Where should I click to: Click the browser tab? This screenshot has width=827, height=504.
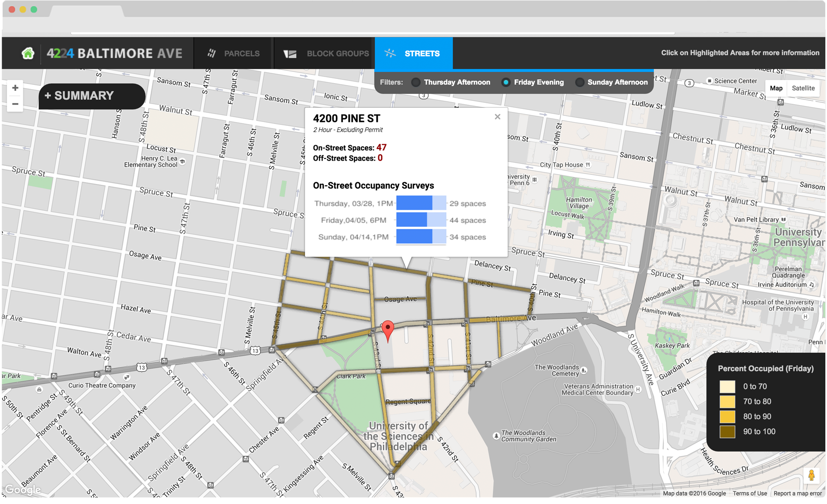[x=86, y=10]
